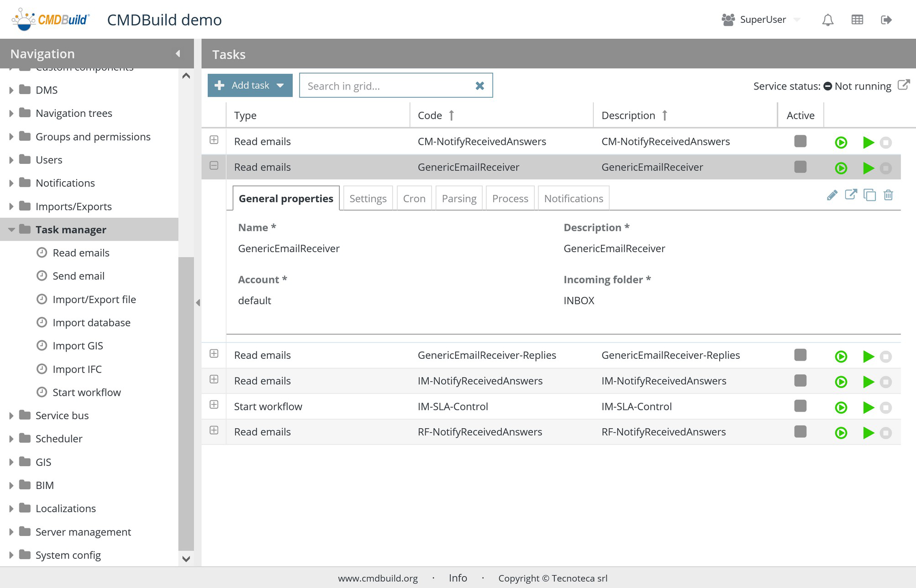The width and height of the screenshot is (916, 588).
Task: Open task in popup via detail toolbar icon
Action: (x=851, y=194)
